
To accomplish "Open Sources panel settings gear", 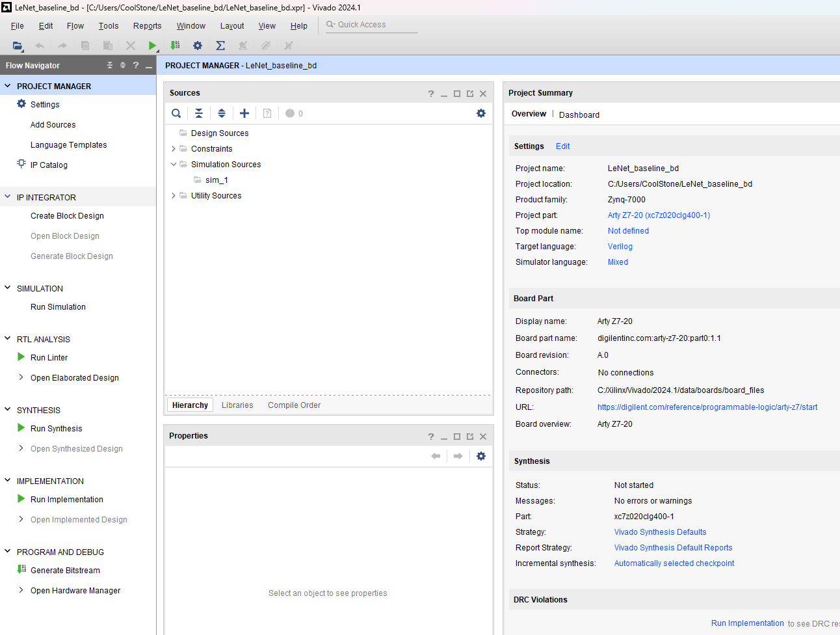I will 481,113.
